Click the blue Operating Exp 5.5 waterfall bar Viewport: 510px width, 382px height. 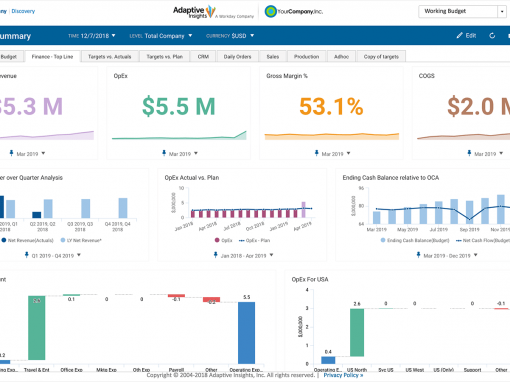[x=246, y=333]
